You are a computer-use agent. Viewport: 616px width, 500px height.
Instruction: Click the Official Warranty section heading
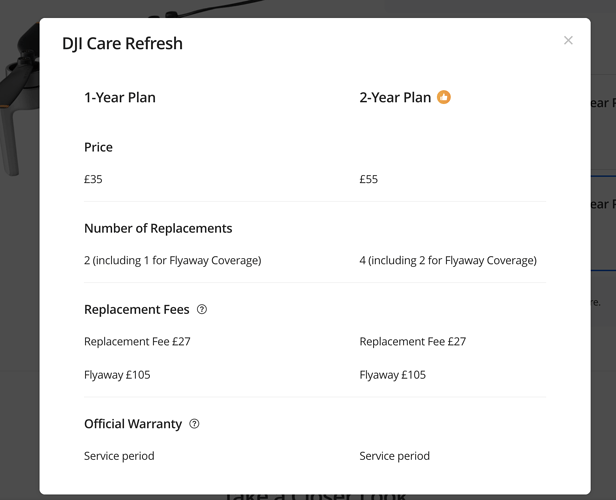(x=133, y=424)
